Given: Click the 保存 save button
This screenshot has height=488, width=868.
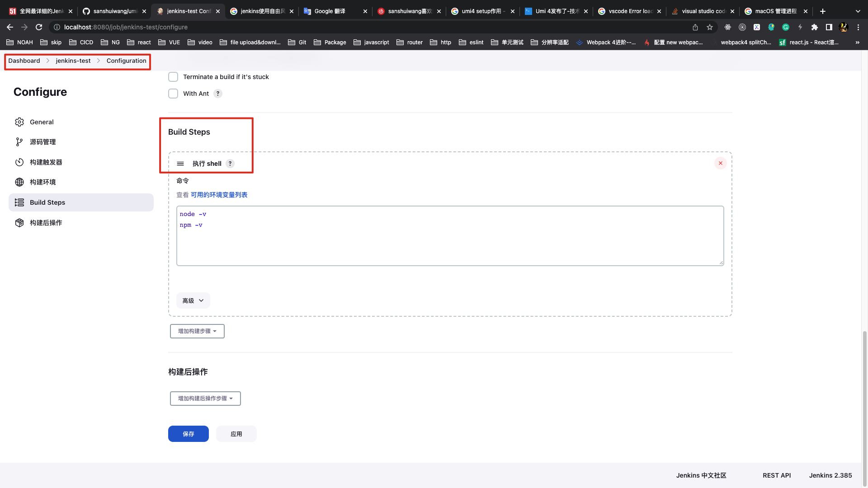Looking at the screenshot, I should (x=188, y=434).
